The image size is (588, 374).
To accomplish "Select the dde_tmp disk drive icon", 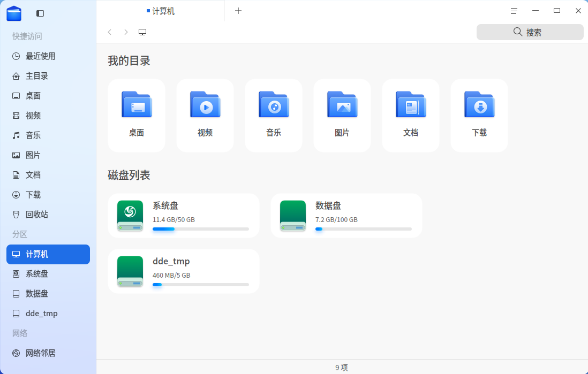I will [x=130, y=271].
